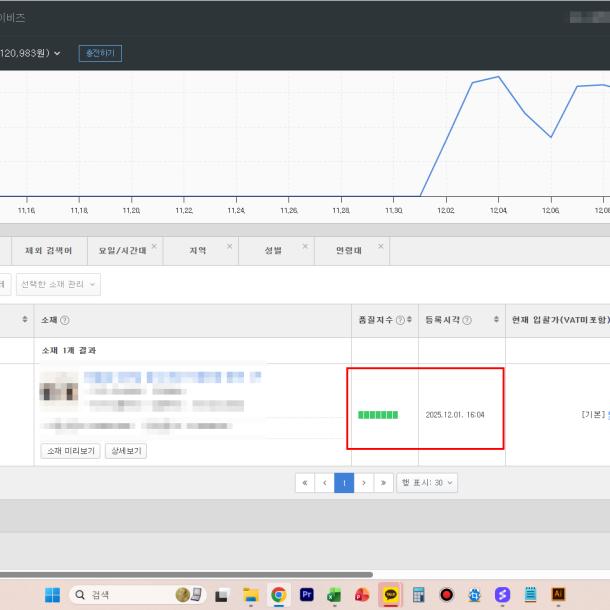Switch to the 요일/시간대 tab
610x610 pixels.
pos(116,250)
